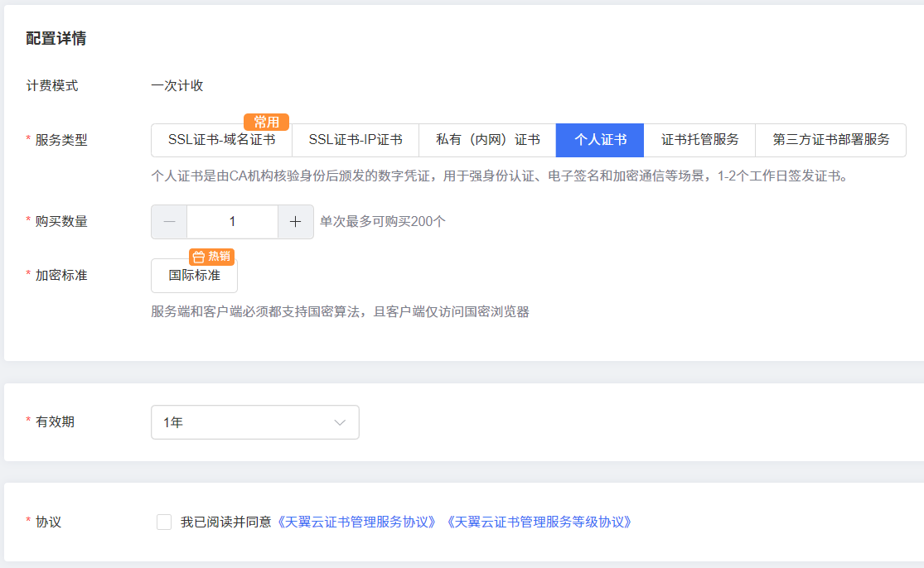Check the agreement checkbox under 协议
Screen dimensions: 924x568
[164, 522]
